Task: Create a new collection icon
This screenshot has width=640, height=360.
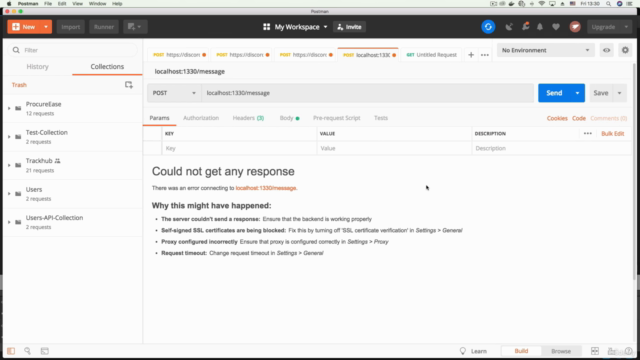Action: 129,85
